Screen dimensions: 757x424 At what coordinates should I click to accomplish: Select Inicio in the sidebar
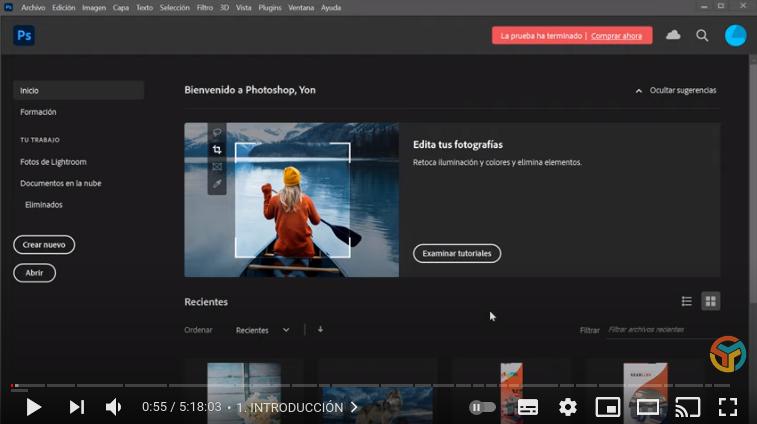pyautogui.click(x=78, y=90)
